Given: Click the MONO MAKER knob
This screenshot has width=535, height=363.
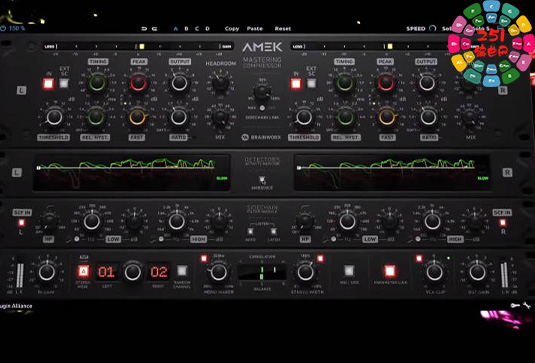Looking at the screenshot, I should point(218,272).
